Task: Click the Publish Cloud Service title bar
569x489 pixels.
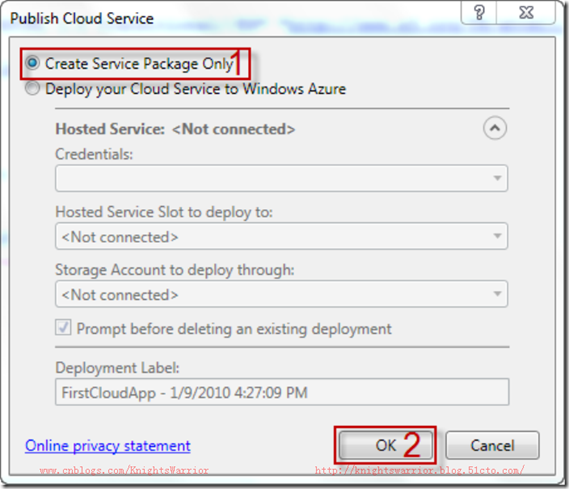Action: pos(232,18)
